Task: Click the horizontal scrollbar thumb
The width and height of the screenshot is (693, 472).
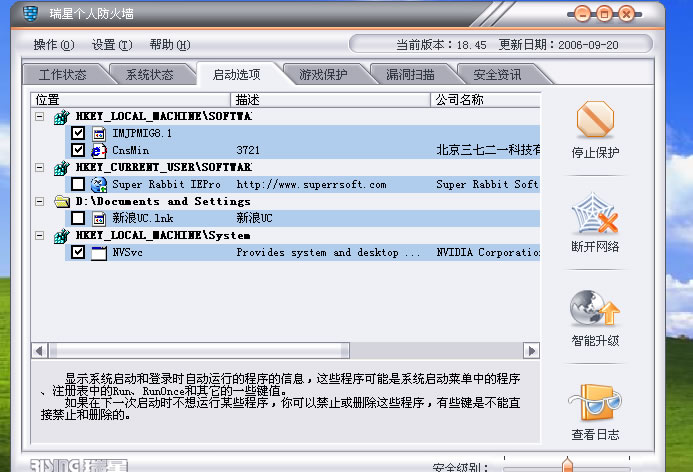Action: click(x=199, y=351)
